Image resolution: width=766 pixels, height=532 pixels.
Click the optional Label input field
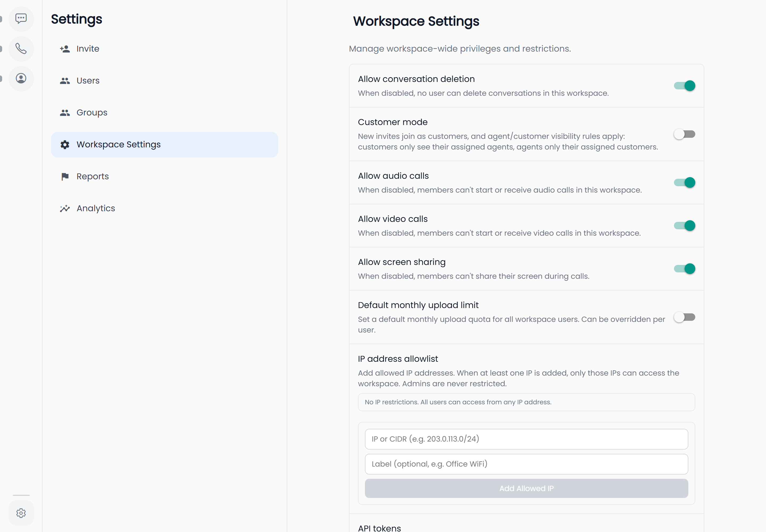click(x=526, y=464)
